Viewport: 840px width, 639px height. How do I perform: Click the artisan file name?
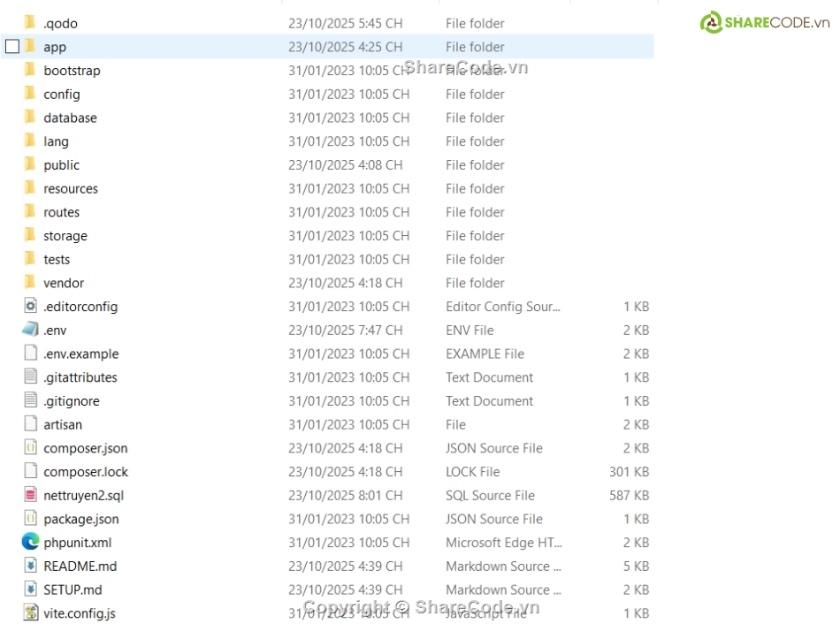pyautogui.click(x=63, y=424)
